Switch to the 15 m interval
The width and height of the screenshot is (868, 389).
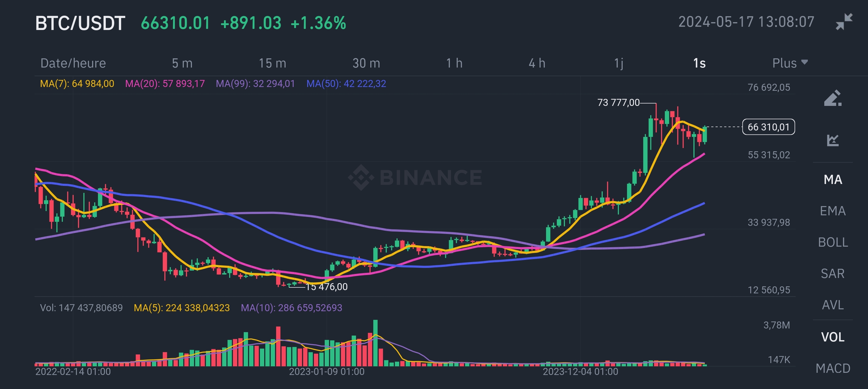pyautogui.click(x=272, y=63)
